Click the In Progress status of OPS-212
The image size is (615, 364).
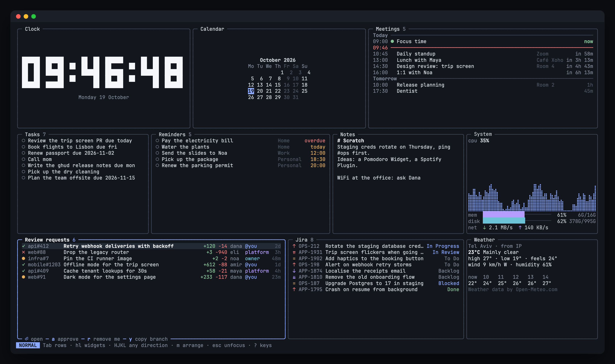(443, 246)
